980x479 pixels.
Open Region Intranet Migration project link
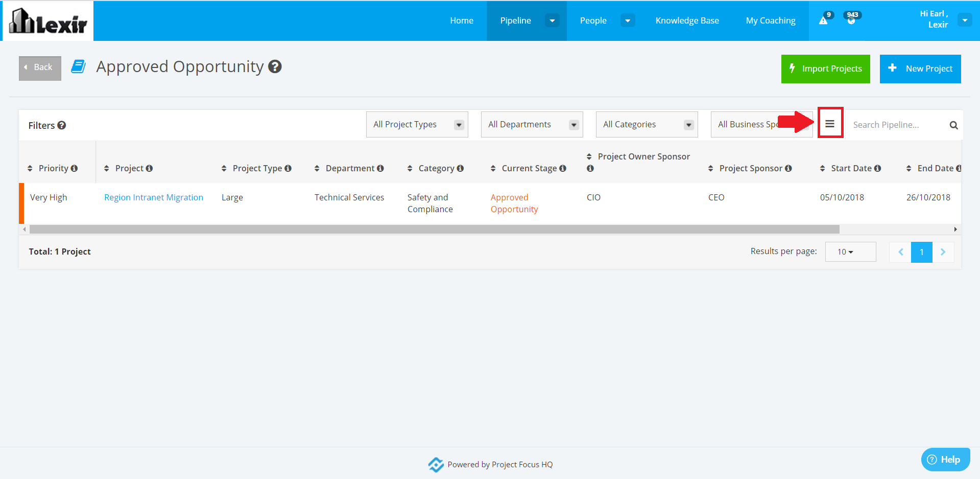pos(154,197)
